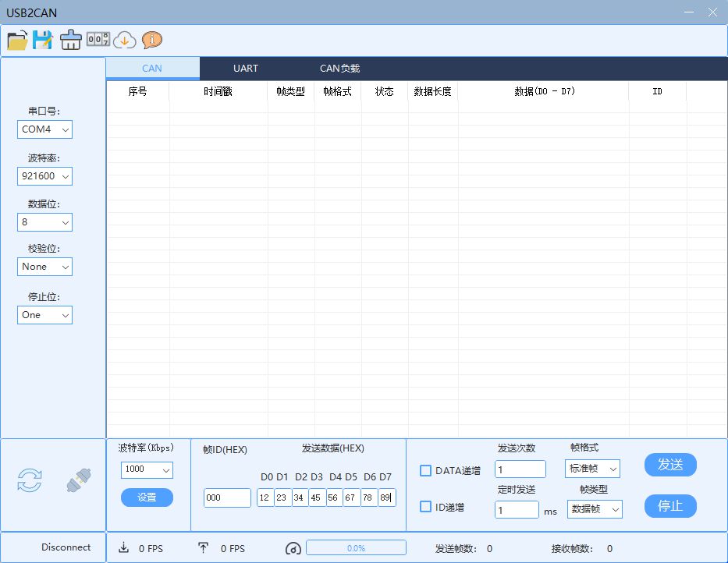Open the info speech bubble icon

pos(152,40)
